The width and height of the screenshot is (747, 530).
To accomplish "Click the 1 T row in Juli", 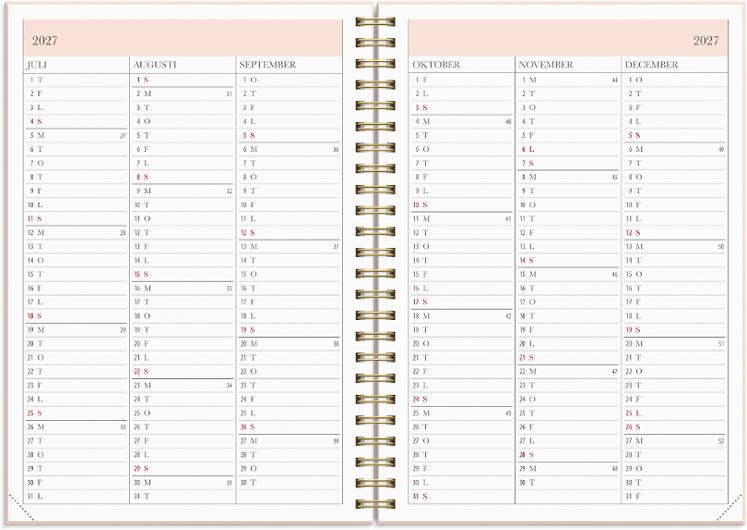I will (36, 80).
